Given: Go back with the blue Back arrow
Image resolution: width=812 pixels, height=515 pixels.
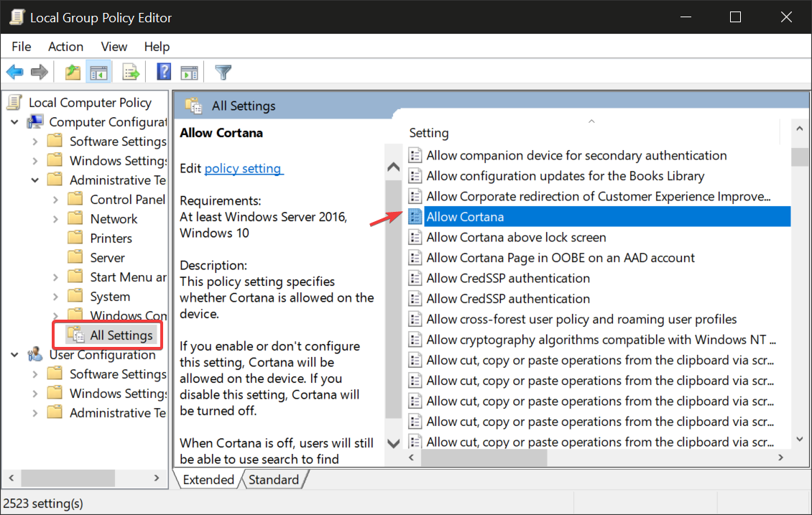Looking at the screenshot, I should point(15,72).
